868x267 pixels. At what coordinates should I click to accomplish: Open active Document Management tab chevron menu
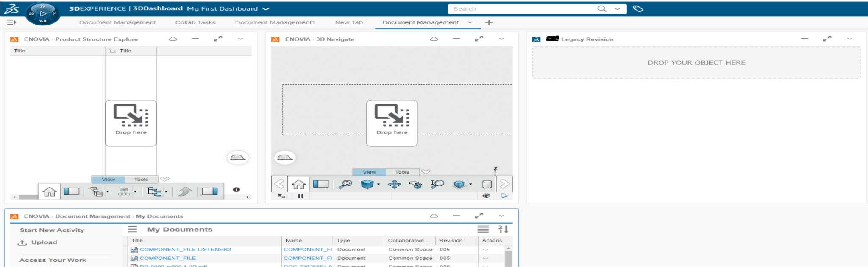(x=470, y=22)
